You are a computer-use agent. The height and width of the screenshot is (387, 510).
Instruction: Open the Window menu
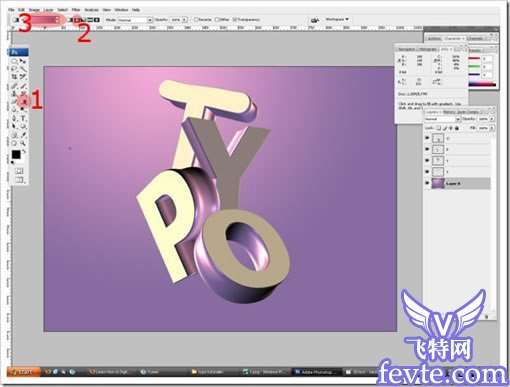(121, 10)
